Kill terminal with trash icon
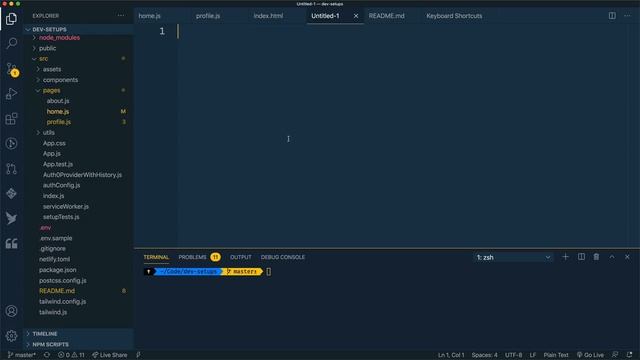 (x=596, y=257)
